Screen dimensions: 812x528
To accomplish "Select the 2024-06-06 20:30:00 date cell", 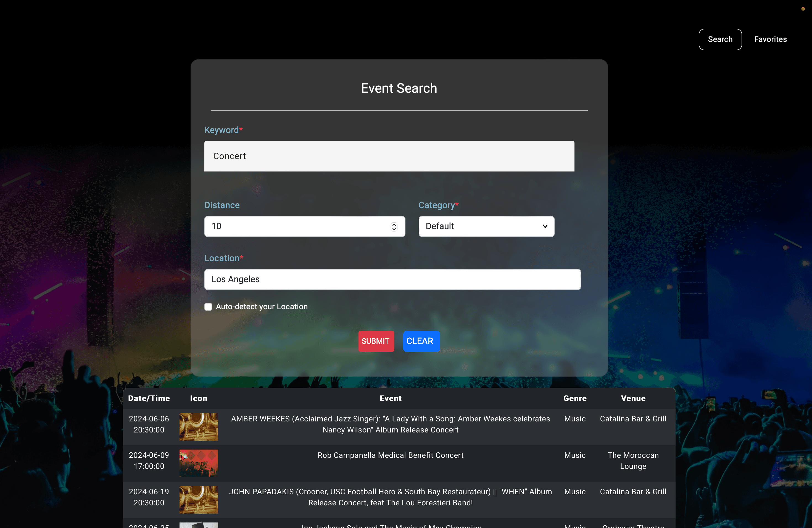I will (149, 424).
